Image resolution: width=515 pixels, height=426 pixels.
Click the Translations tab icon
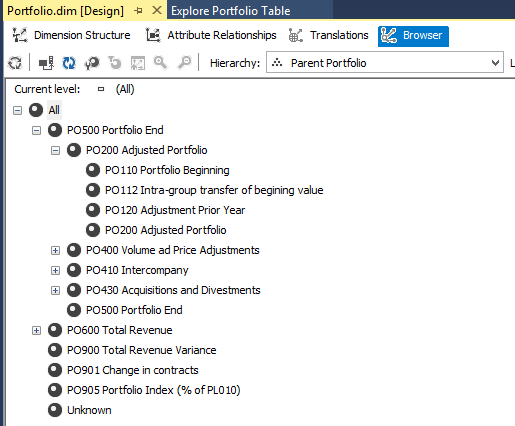point(296,35)
